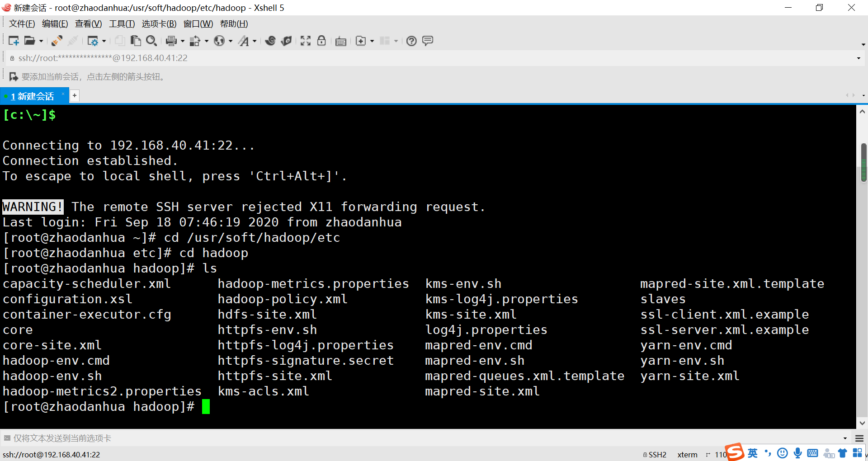Open the 工具(T) menu
The image size is (868, 461).
121,24
